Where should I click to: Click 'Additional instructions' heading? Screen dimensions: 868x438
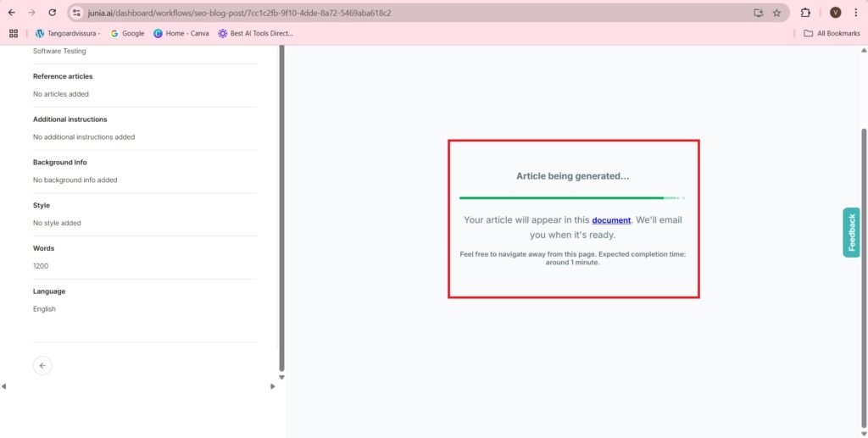[70, 119]
